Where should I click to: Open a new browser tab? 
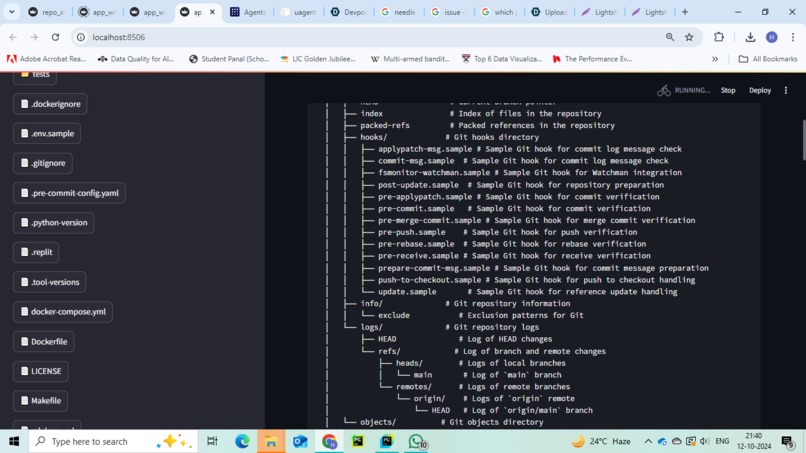(x=685, y=12)
